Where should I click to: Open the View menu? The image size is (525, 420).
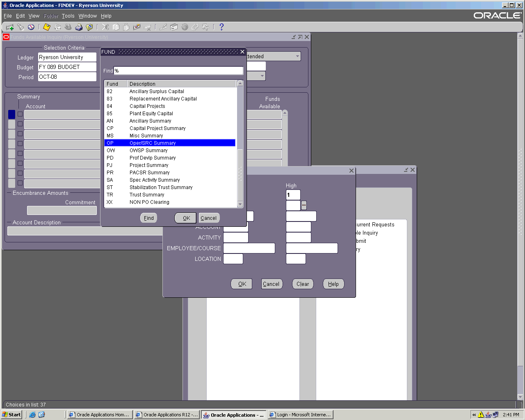point(34,16)
